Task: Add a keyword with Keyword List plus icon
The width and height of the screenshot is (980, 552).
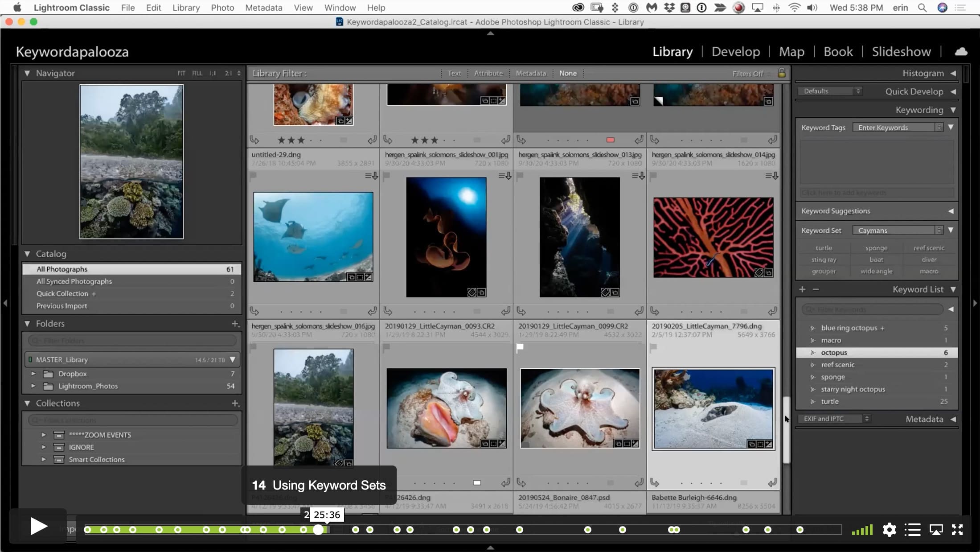Action: click(x=802, y=289)
